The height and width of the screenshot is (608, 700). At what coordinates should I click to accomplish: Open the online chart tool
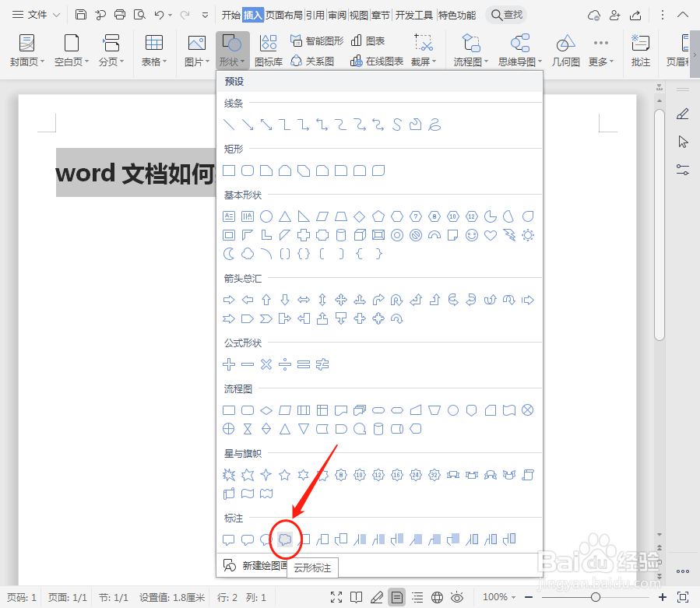377,62
